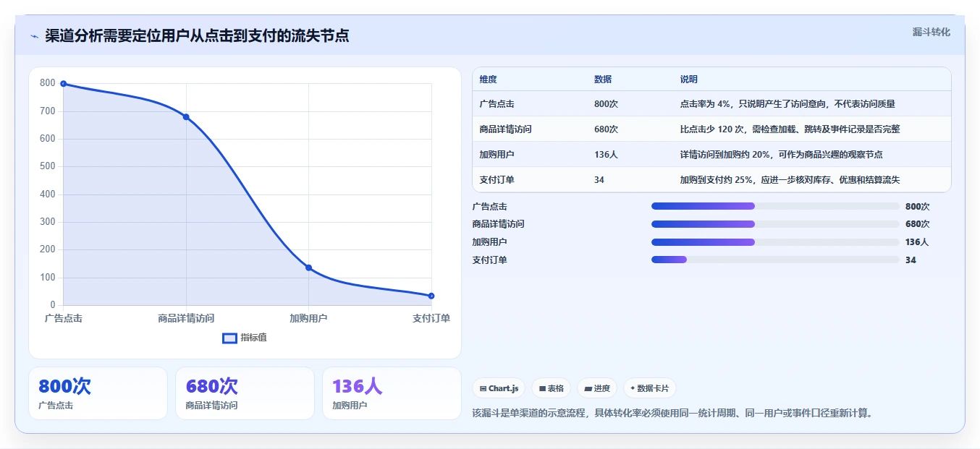980x449 pixels.
Task: Click the 数据 column header
Action: click(x=603, y=80)
